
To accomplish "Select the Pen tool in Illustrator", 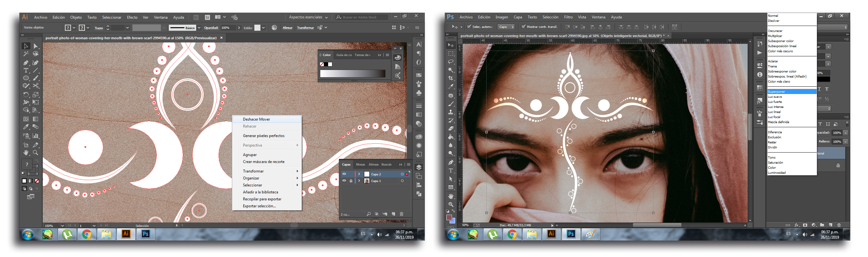I will pos(26,63).
